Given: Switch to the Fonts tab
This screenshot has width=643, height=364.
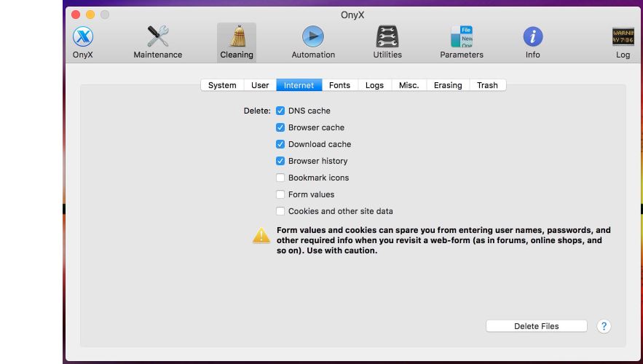Looking at the screenshot, I should (339, 85).
